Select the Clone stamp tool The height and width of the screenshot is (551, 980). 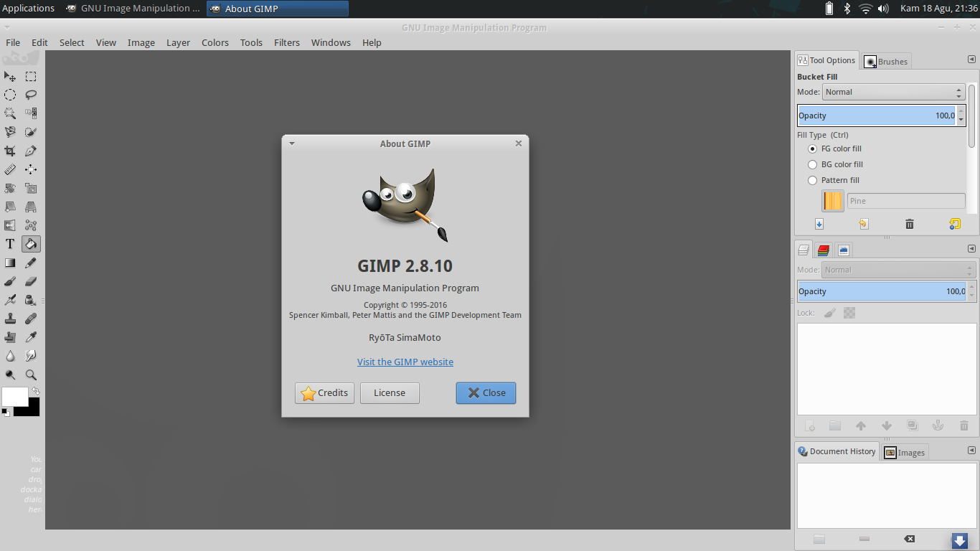(x=10, y=319)
